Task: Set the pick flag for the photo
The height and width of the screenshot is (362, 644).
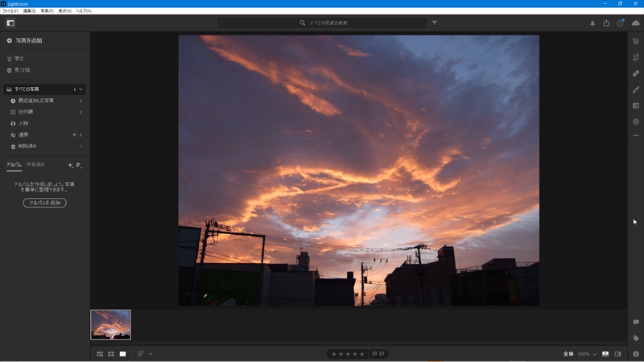Action: [x=374, y=354]
